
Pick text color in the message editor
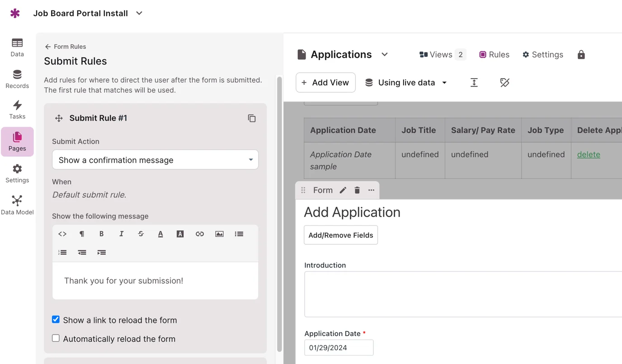point(160,234)
